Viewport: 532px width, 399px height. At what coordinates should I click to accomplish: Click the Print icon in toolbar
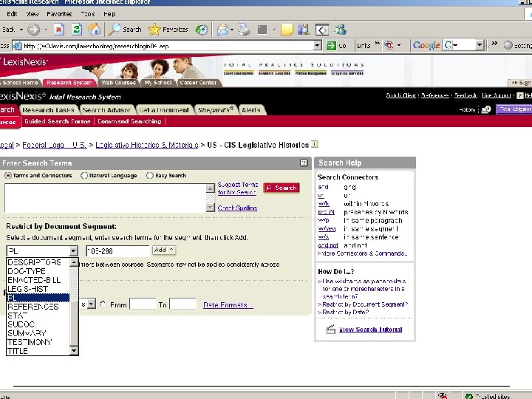point(244,30)
